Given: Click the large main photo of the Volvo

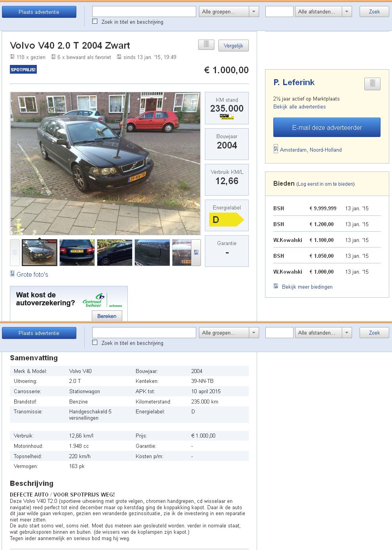Looking at the screenshot, I should (x=105, y=164).
